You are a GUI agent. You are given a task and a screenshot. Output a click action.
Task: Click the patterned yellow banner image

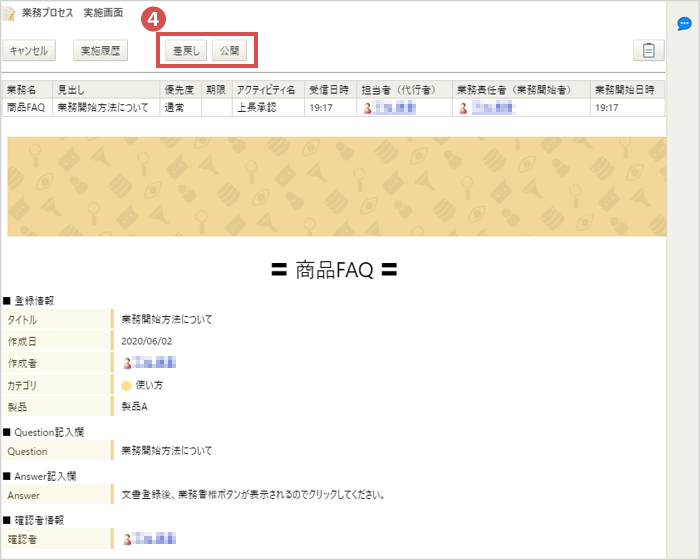click(x=337, y=186)
